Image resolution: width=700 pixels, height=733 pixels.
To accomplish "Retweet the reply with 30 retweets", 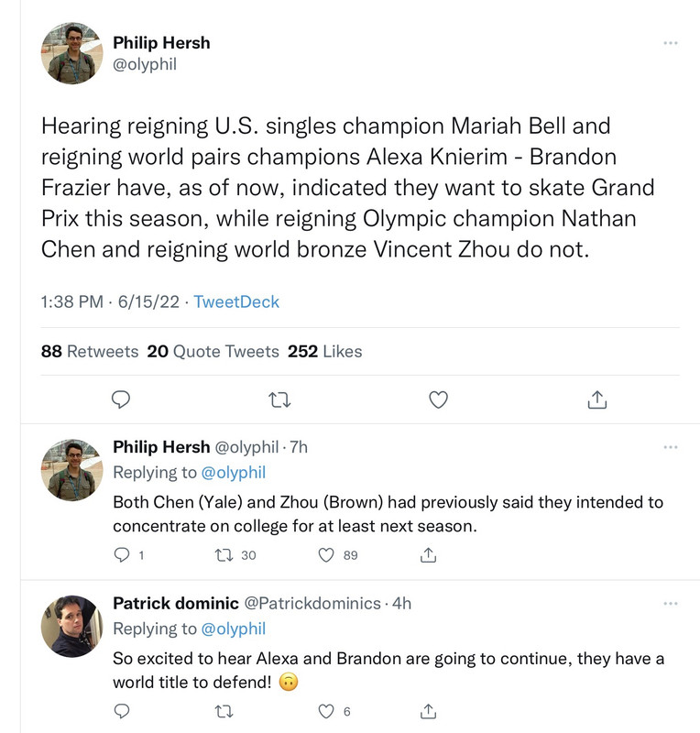I will [224, 555].
